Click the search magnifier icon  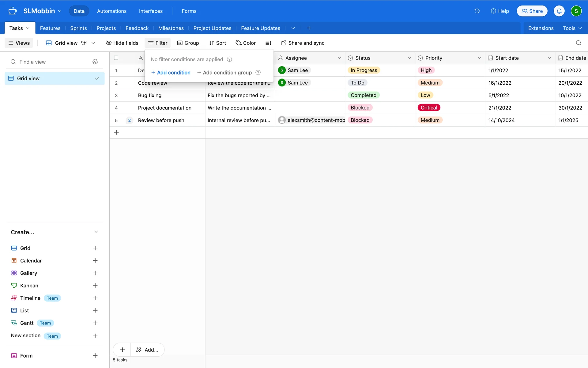tap(578, 43)
